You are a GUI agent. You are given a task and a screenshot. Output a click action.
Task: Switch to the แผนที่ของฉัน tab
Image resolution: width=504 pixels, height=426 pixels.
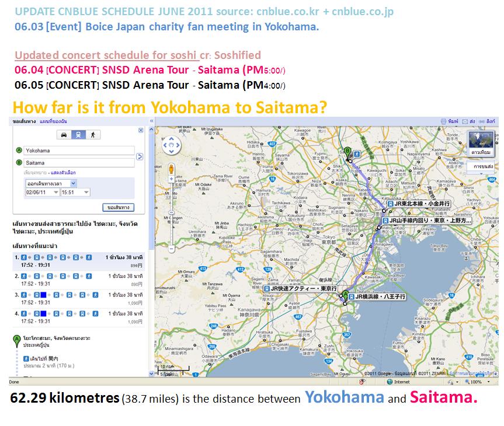[x=53, y=121]
